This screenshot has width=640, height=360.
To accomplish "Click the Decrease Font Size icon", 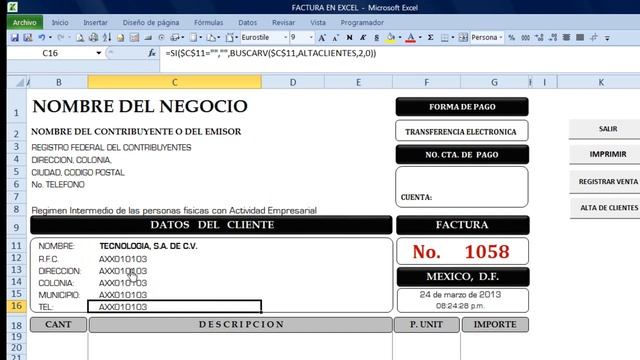I will pyautogui.click(x=336, y=38).
